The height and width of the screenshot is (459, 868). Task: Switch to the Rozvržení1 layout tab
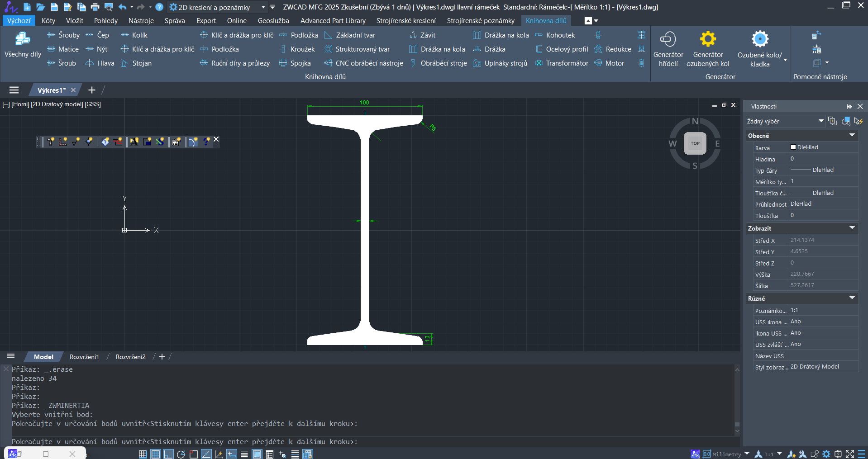click(x=84, y=357)
